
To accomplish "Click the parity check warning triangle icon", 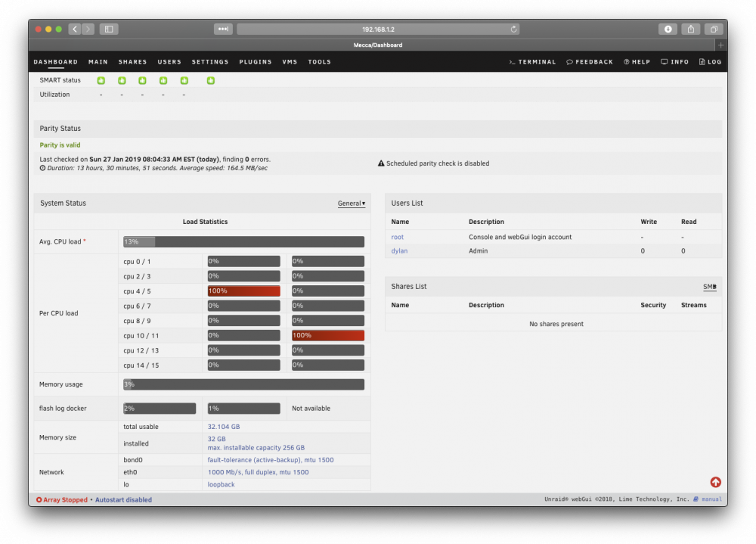I will tap(381, 163).
